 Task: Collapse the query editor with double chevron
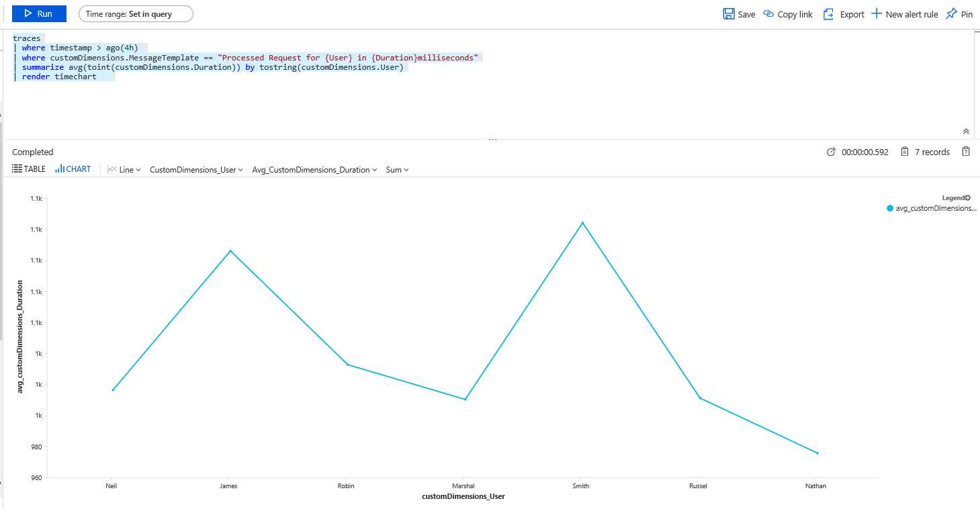click(966, 132)
